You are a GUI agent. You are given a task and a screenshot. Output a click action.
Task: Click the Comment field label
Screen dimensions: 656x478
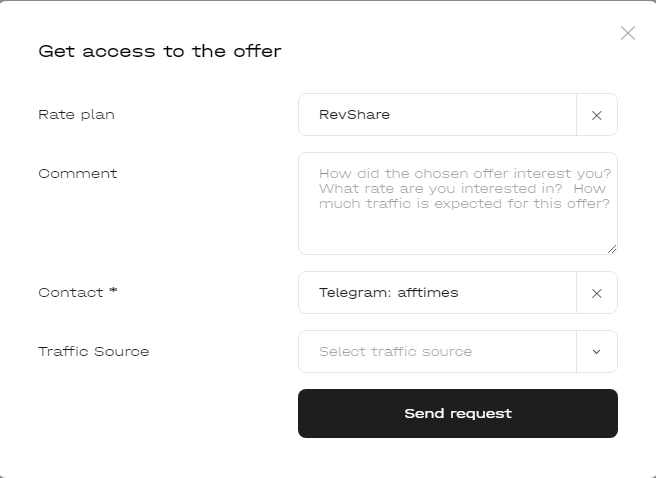[x=77, y=174]
